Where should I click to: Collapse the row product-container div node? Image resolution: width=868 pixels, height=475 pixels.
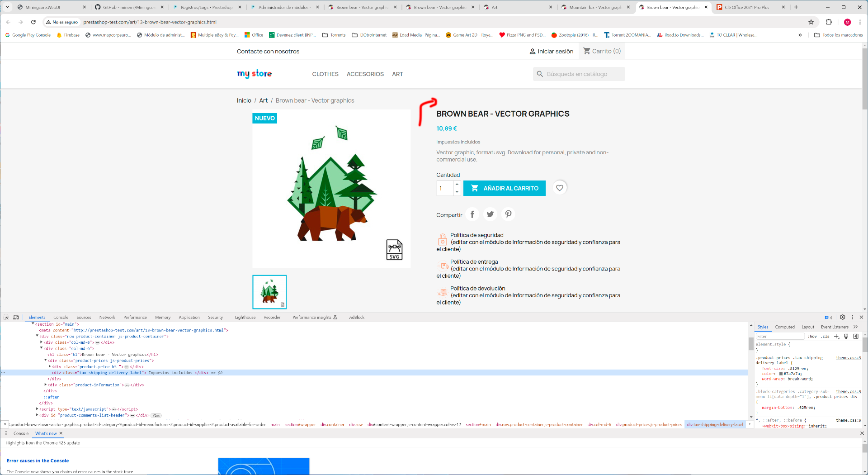[x=37, y=336]
